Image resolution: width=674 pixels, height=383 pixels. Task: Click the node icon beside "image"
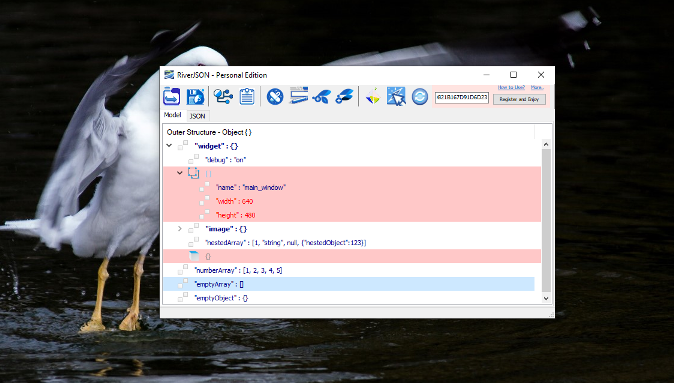[193, 228]
